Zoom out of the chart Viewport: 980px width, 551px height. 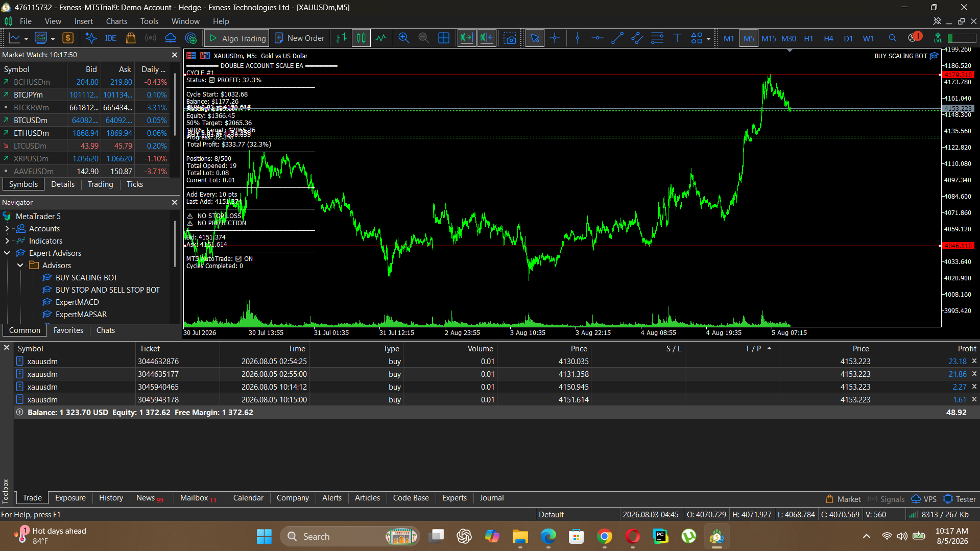423,38
